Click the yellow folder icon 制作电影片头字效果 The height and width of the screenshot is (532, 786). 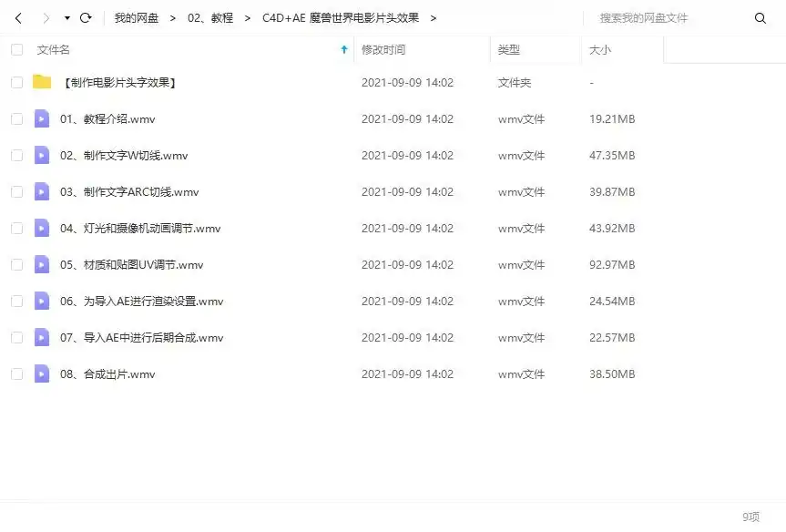42,82
